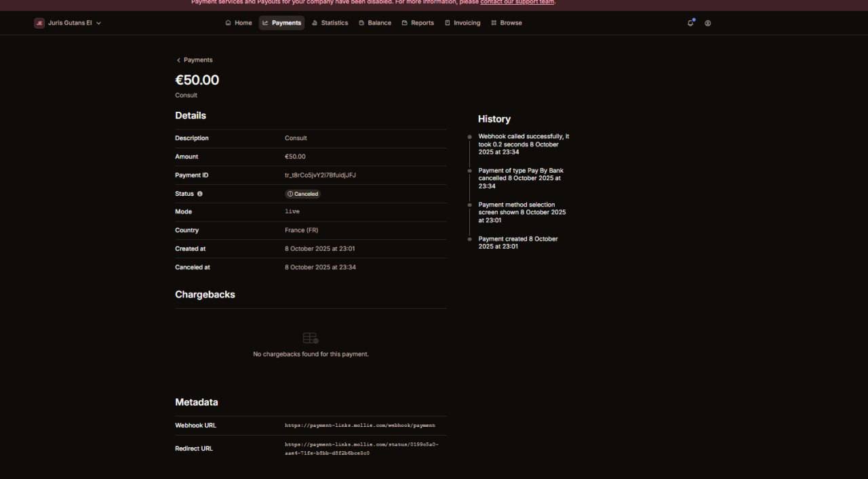The height and width of the screenshot is (479, 868).
Task: Open the Browse tab
Action: pos(507,23)
